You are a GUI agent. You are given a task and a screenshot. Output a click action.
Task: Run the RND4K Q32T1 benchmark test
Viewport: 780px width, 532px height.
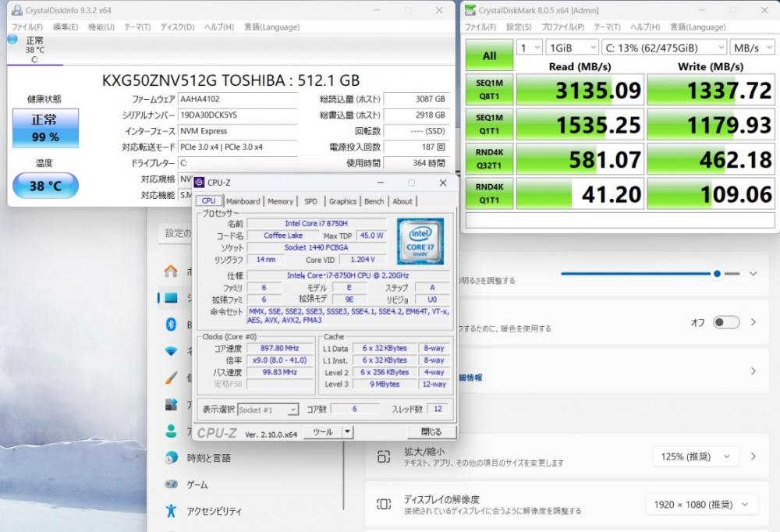(490, 159)
